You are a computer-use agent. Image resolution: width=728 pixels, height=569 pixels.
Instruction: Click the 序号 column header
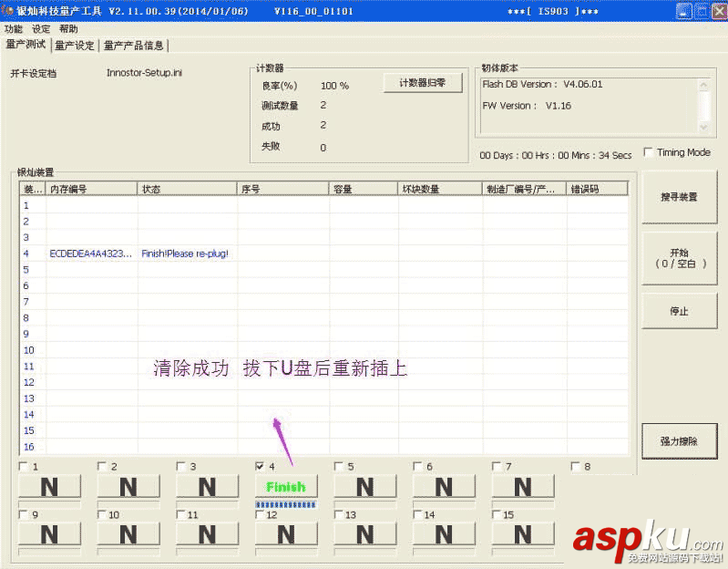[x=282, y=189]
